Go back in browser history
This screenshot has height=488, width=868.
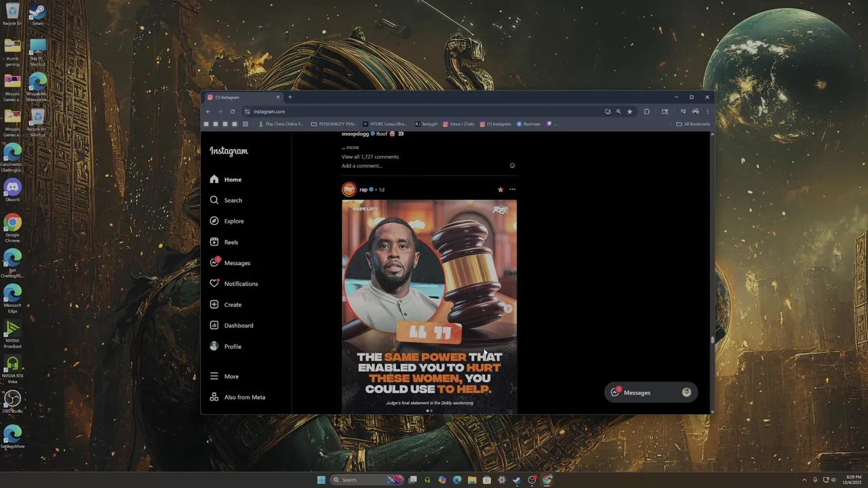[x=208, y=112]
